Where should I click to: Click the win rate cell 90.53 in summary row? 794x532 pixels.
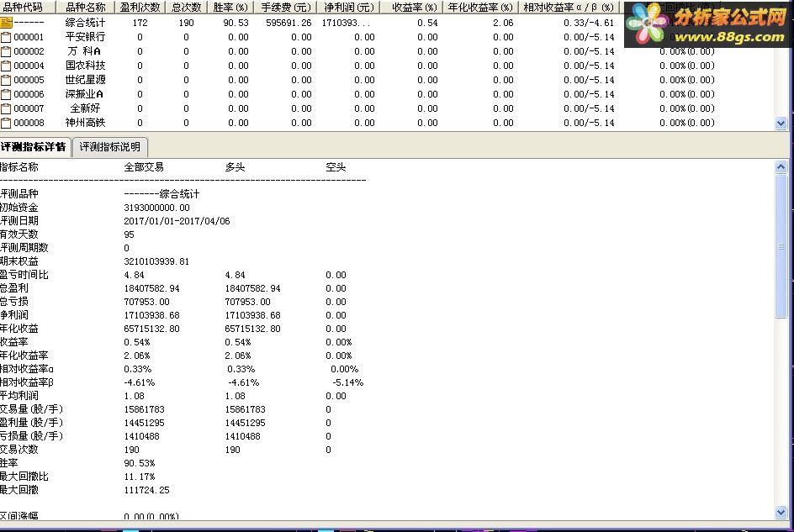click(x=236, y=24)
